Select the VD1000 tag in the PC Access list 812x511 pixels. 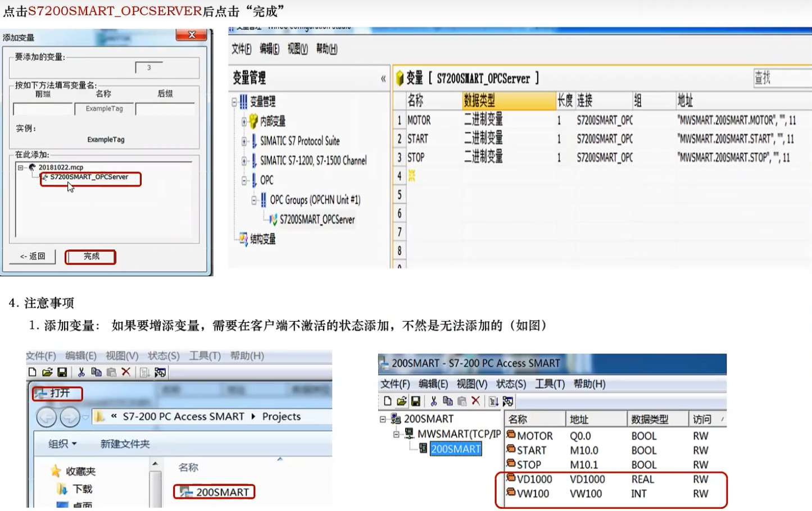[534, 479]
